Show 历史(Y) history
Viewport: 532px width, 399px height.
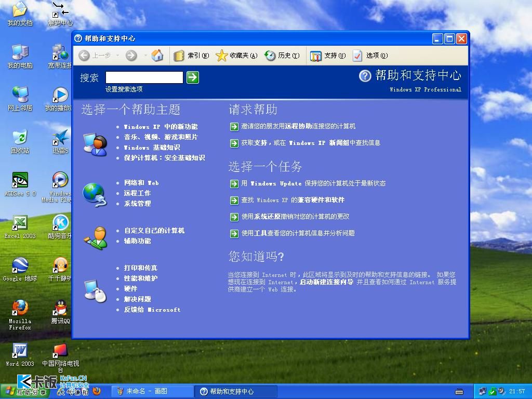click(282, 55)
